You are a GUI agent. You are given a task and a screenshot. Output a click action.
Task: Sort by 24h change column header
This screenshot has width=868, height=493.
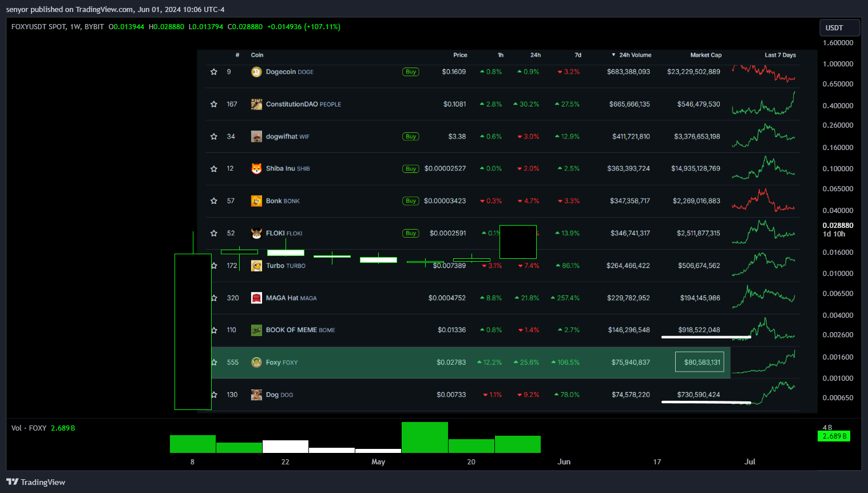point(536,55)
